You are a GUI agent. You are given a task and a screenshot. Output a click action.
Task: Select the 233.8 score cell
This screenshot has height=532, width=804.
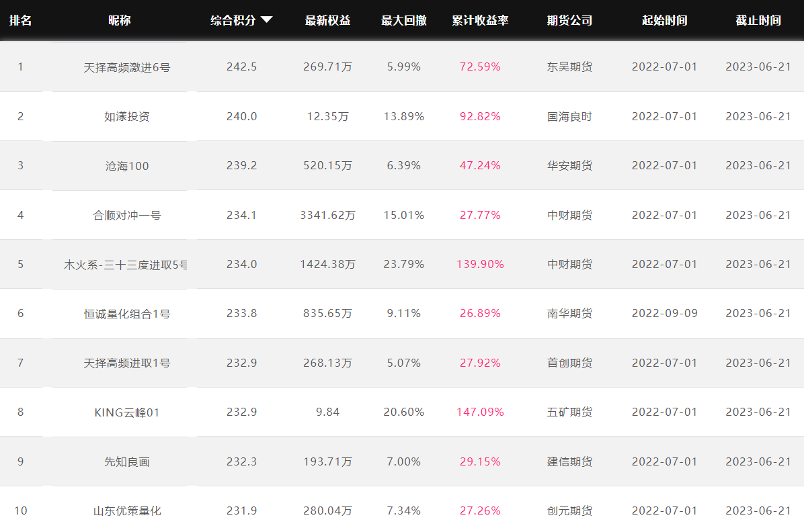[x=241, y=313]
